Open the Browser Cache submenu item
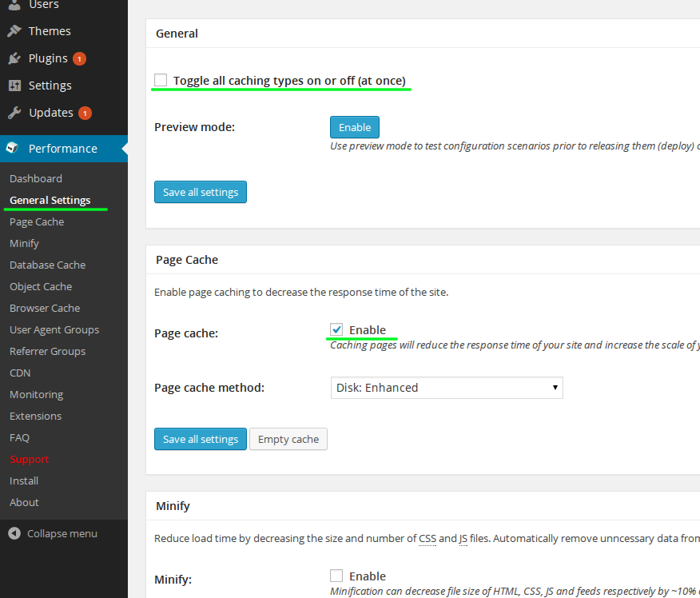Screen dimensions: 700x598 (x=45, y=308)
